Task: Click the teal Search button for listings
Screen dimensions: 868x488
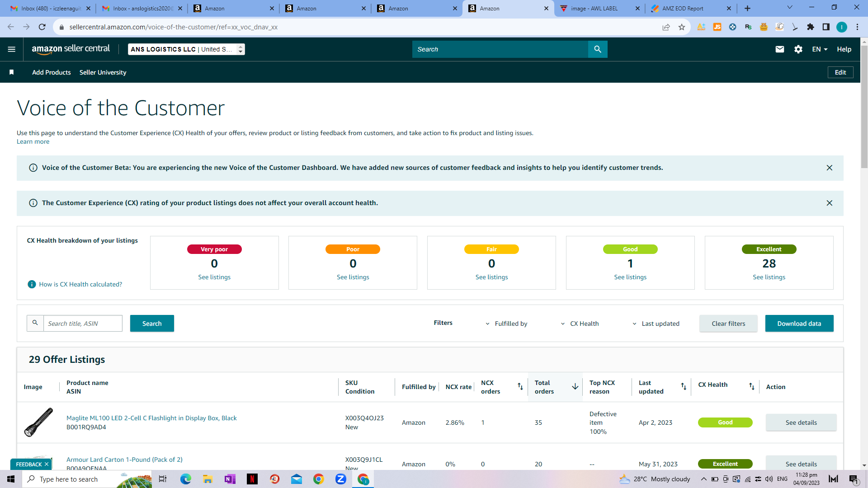Action: pos(152,324)
